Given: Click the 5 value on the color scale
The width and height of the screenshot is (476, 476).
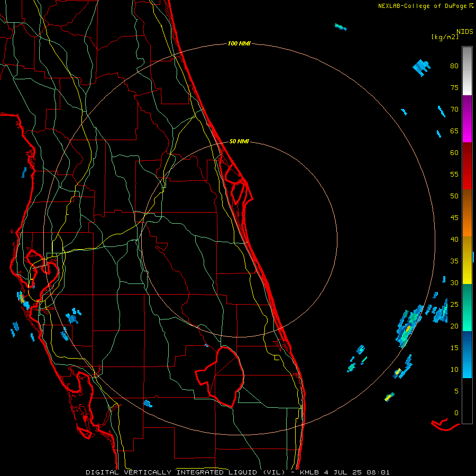Looking at the screenshot, I should click(456, 391).
